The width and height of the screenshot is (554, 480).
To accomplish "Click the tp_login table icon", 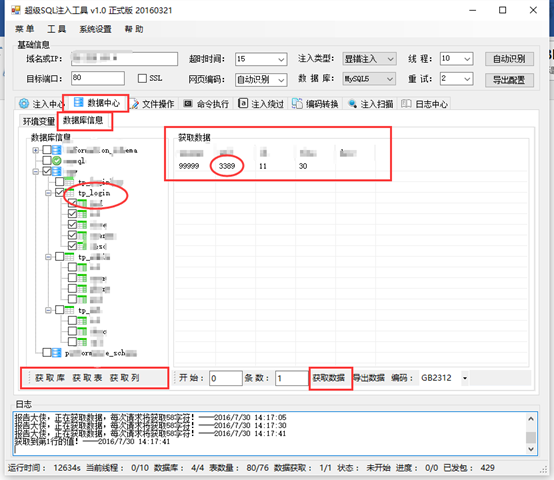I will tap(69, 193).
